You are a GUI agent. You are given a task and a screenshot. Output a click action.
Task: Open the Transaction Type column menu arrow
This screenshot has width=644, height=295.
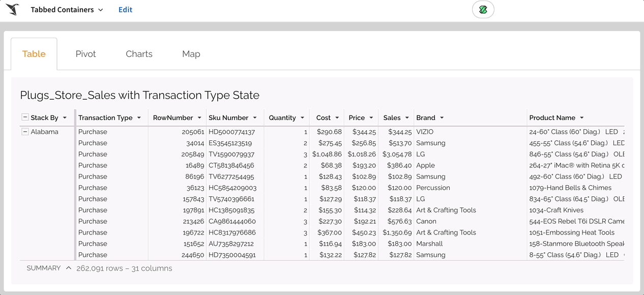pos(138,118)
